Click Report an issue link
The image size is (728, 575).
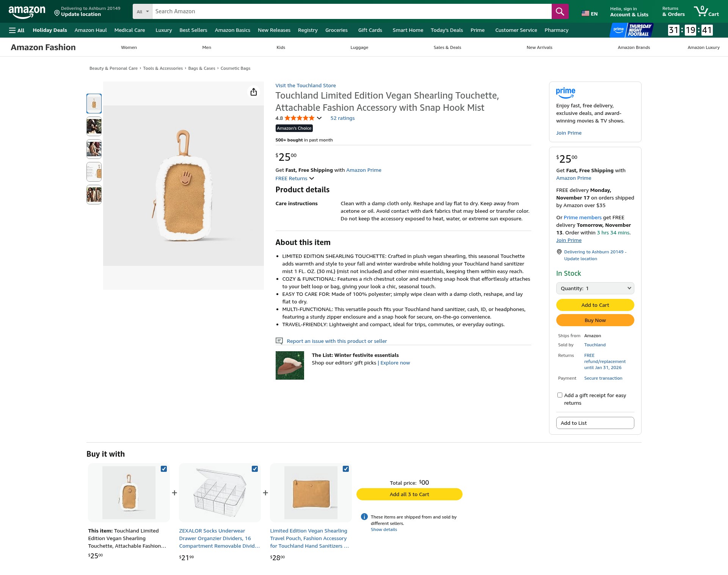coord(337,341)
